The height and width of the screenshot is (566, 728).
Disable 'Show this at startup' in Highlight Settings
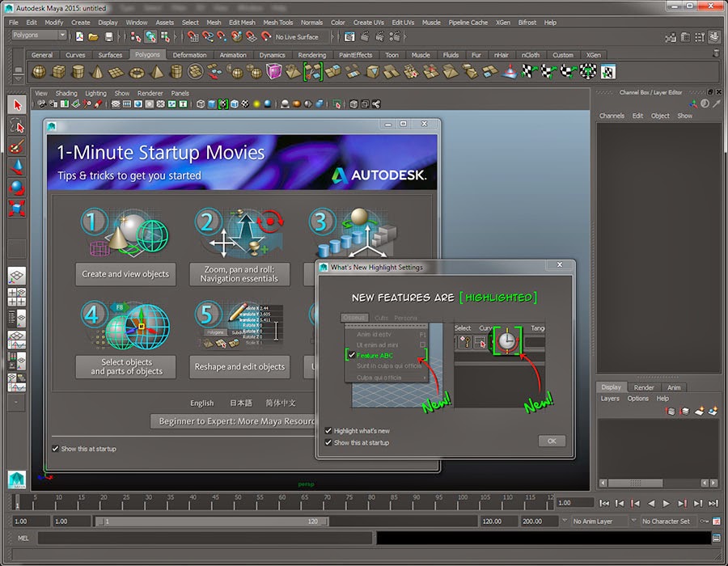pos(328,442)
